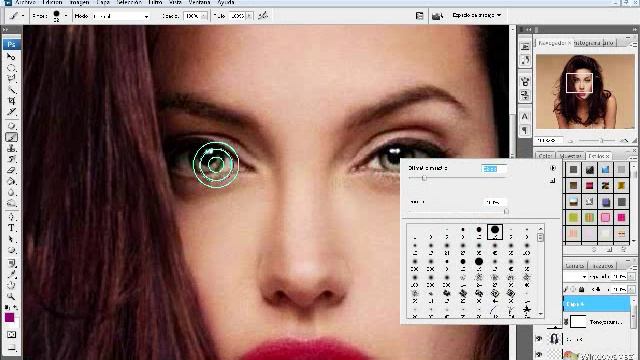This screenshot has height=360, width=640.
Task: Click the magenta foreground color swatch
Action: [x=9, y=317]
